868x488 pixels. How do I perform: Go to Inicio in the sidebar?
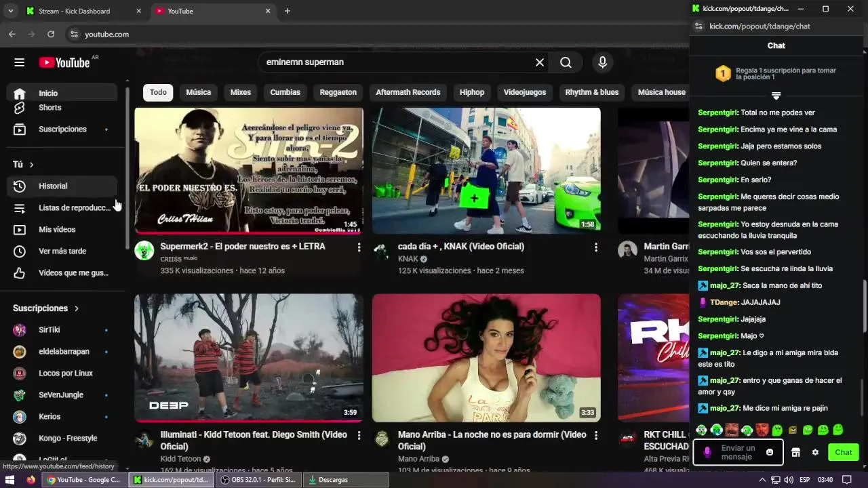[62, 93]
